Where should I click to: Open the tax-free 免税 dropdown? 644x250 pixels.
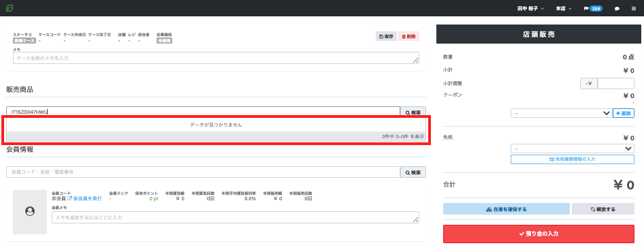pyautogui.click(x=572, y=149)
